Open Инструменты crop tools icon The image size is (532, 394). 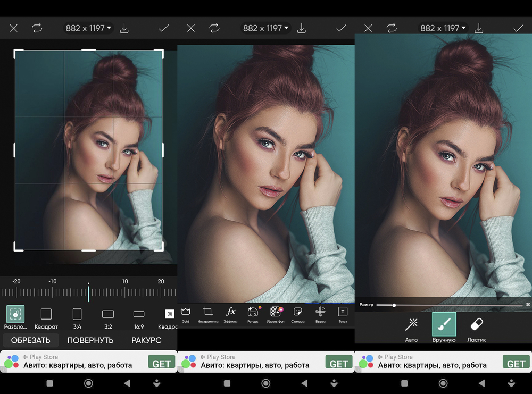(x=208, y=313)
